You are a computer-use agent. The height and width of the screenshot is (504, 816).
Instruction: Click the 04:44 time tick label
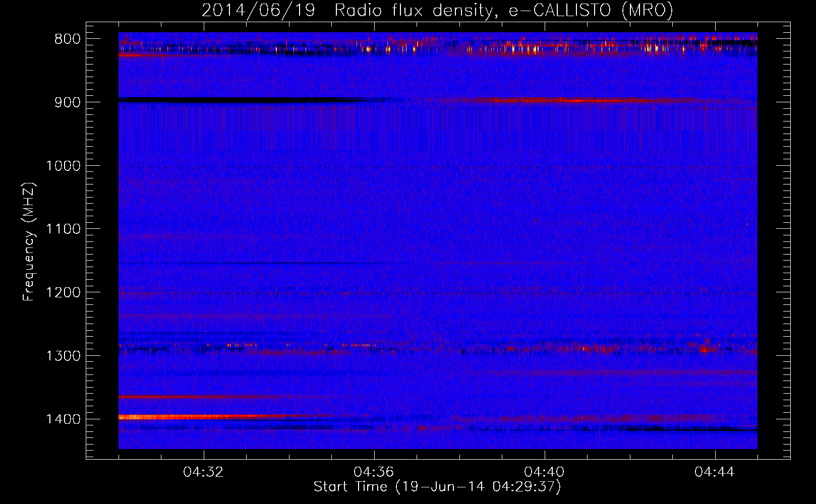715,472
